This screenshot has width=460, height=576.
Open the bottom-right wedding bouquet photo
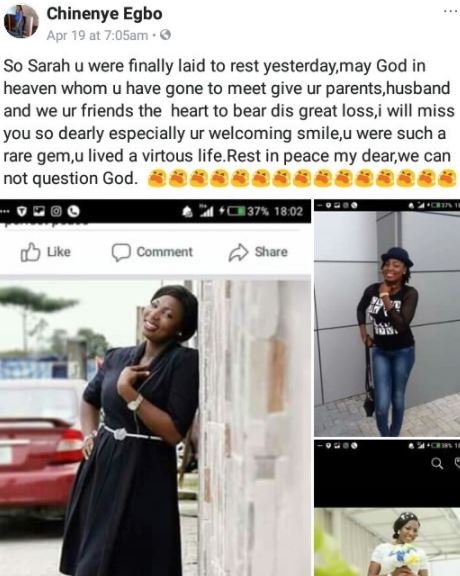pos(387,542)
